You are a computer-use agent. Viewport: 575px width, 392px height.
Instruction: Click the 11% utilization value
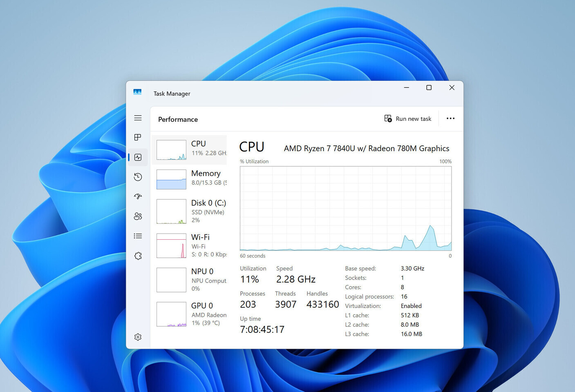click(249, 279)
